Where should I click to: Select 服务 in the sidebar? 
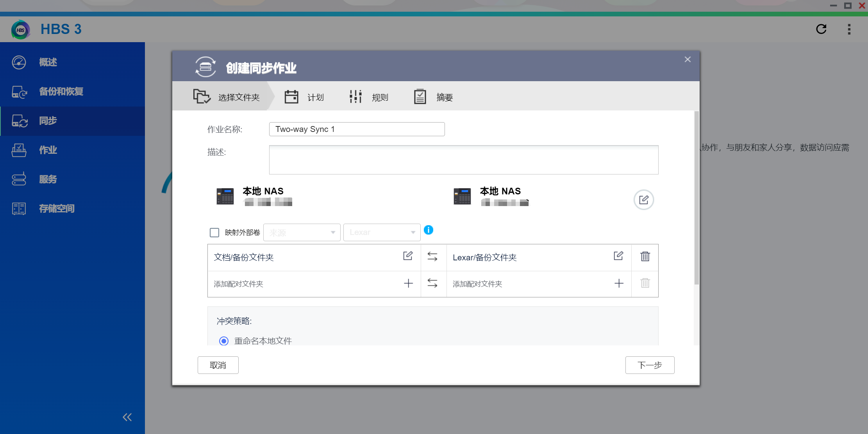click(x=48, y=179)
